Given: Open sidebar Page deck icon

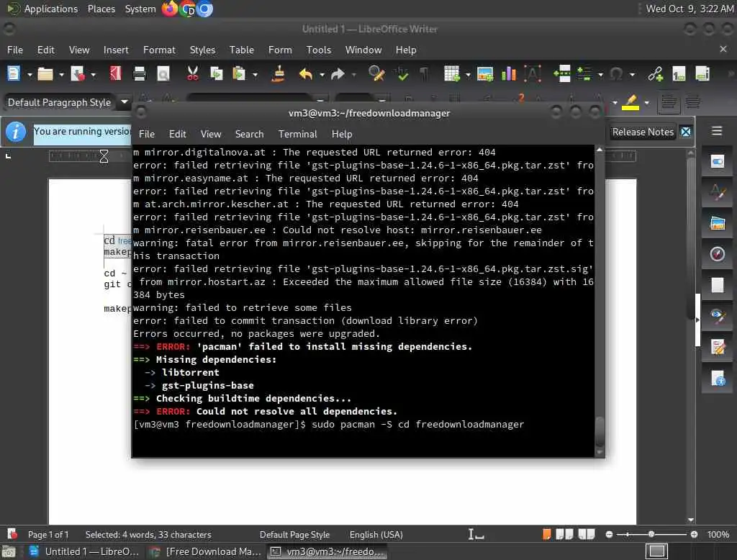Looking at the screenshot, I should click(718, 285).
